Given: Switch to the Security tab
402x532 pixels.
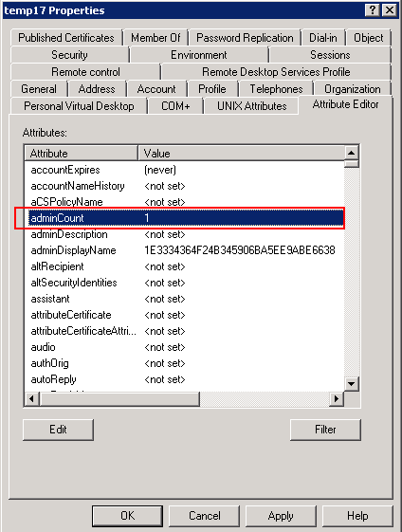Looking at the screenshot, I should point(69,55).
